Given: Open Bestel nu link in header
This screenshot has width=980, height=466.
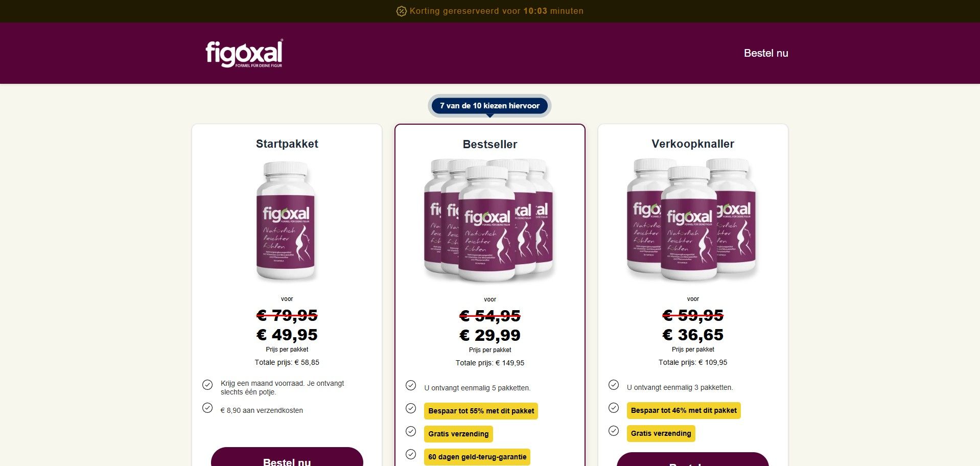Looking at the screenshot, I should tap(766, 53).
